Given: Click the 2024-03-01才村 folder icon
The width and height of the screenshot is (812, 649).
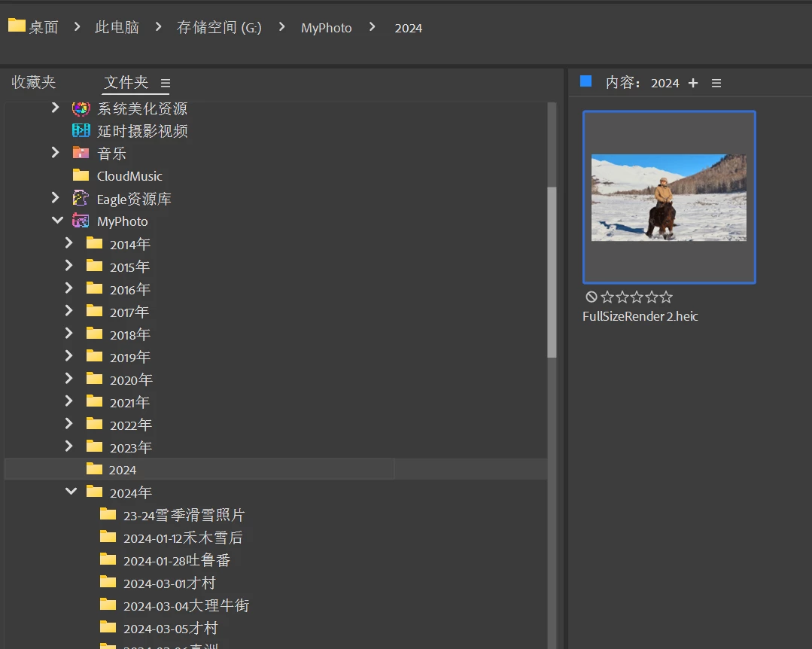Looking at the screenshot, I should point(108,582).
